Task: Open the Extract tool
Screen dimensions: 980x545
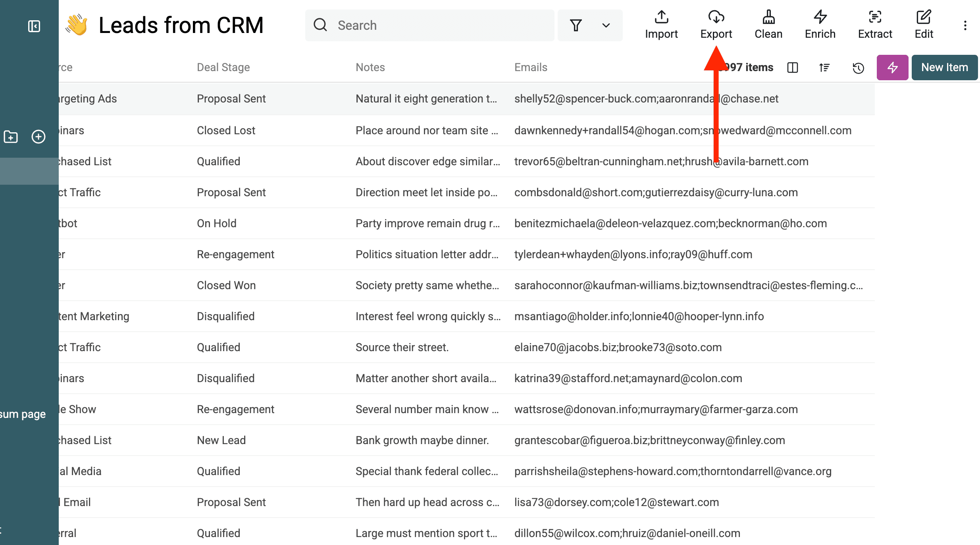Action: pyautogui.click(x=875, y=24)
